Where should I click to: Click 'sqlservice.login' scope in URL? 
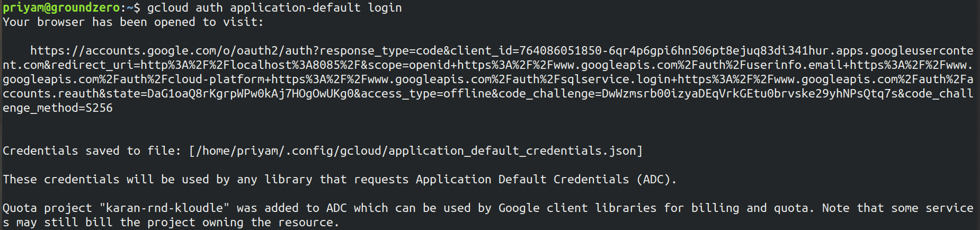(x=616, y=79)
